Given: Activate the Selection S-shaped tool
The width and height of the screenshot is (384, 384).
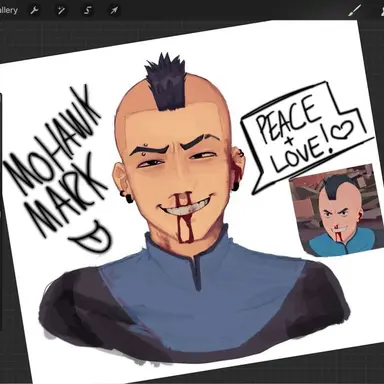Looking at the screenshot, I should click(x=87, y=11).
